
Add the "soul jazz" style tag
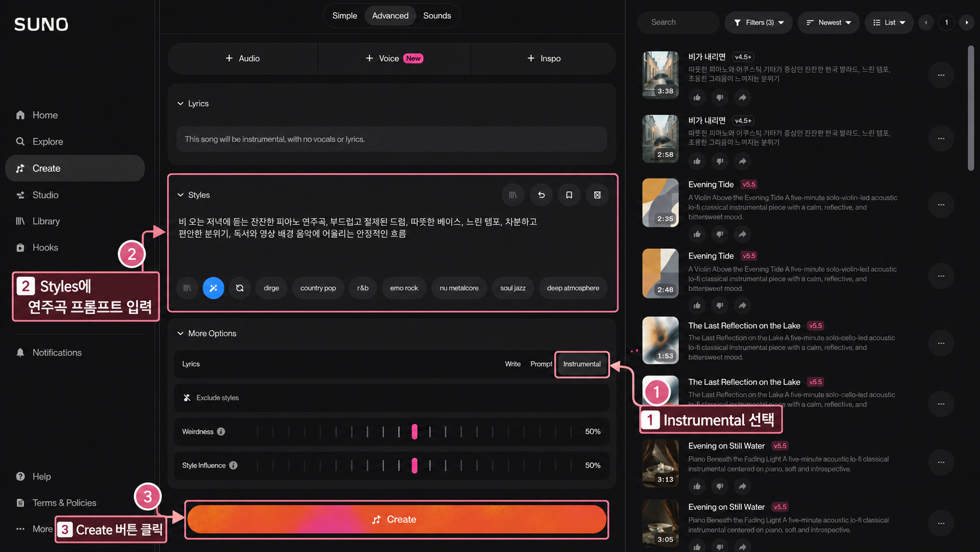pyautogui.click(x=513, y=288)
